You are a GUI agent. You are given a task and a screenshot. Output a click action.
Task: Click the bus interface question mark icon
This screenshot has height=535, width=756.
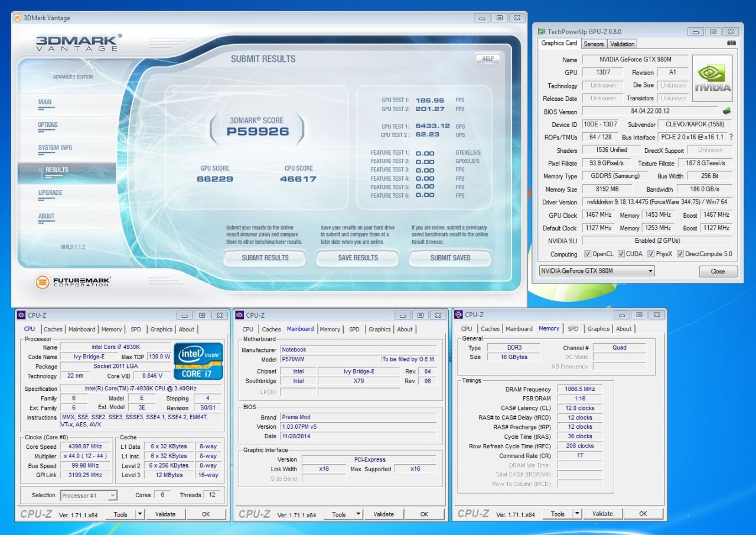click(x=731, y=137)
